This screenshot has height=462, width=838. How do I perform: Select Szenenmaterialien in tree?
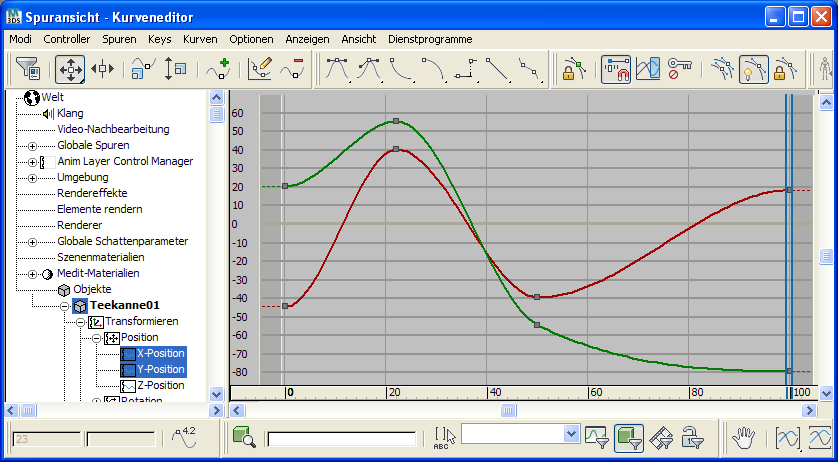[x=101, y=257]
